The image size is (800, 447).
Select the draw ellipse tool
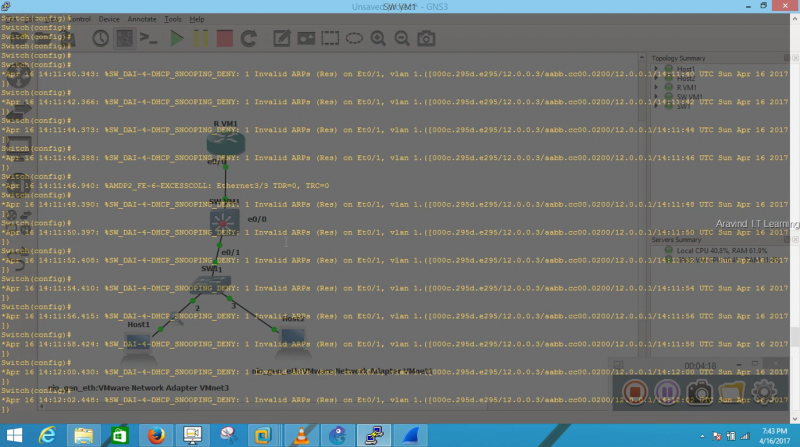pos(355,39)
